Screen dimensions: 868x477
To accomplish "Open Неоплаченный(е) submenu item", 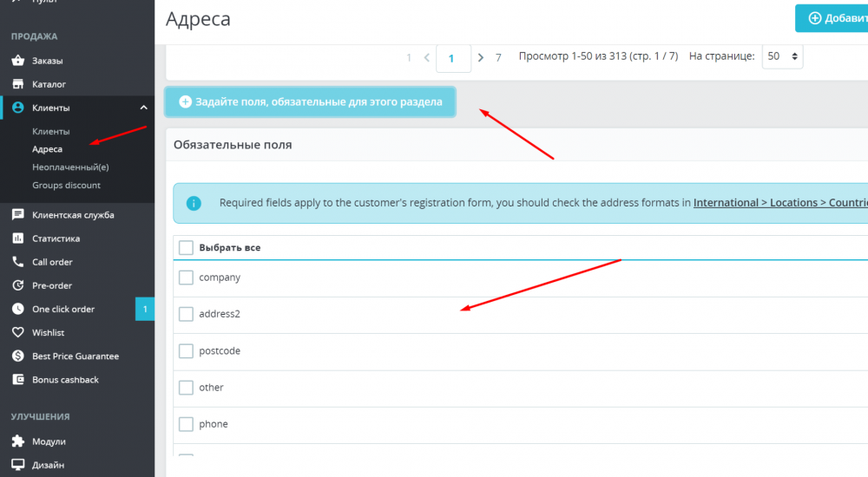I will point(70,167).
